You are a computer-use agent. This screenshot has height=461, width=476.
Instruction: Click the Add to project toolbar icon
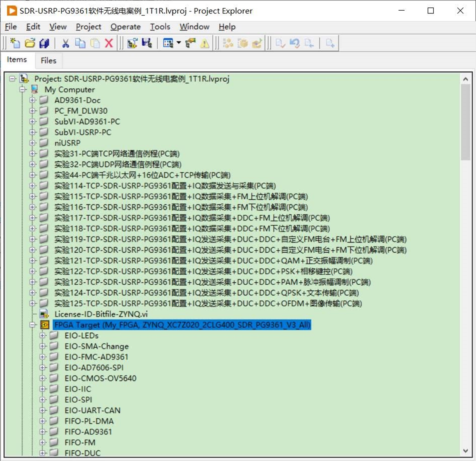click(x=132, y=43)
